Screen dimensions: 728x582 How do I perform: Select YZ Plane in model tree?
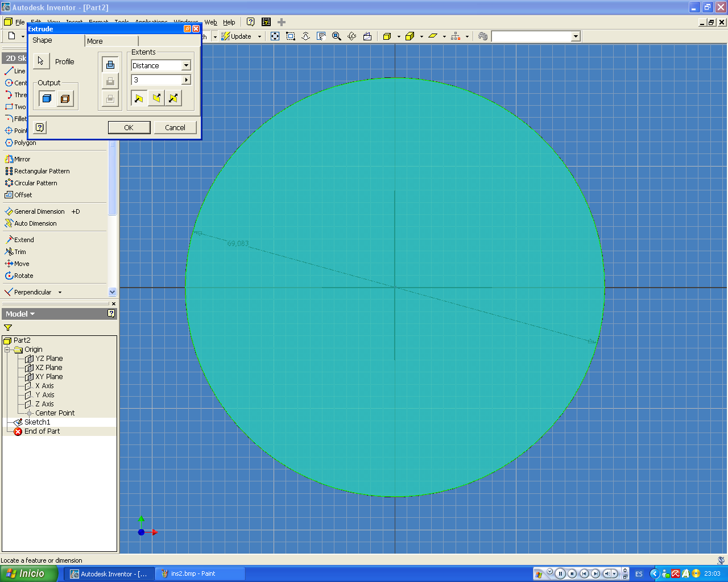[x=44, y=359]
